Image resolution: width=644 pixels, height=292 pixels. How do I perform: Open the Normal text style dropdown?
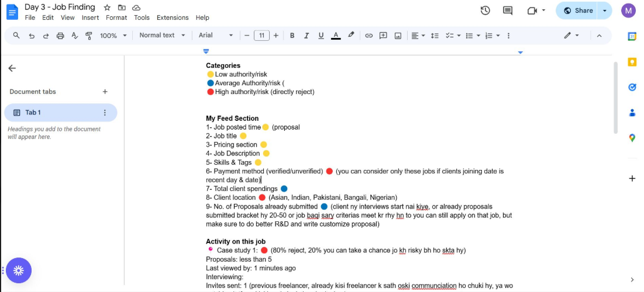coord(162,36)
